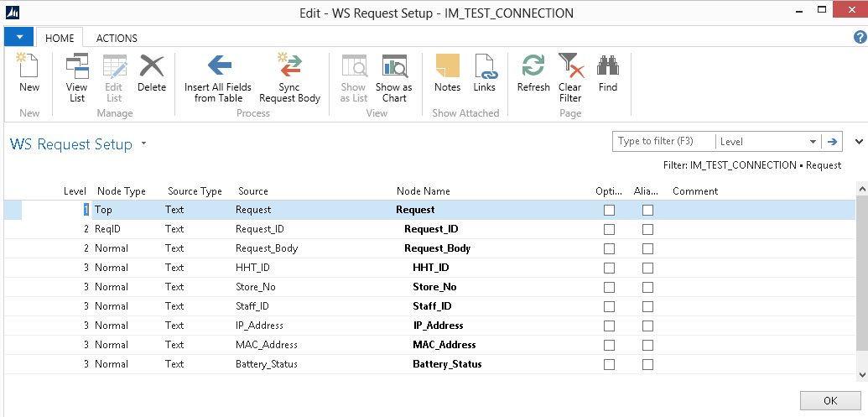
Task: Run Sync Request Body action
Action: (289, 77)
